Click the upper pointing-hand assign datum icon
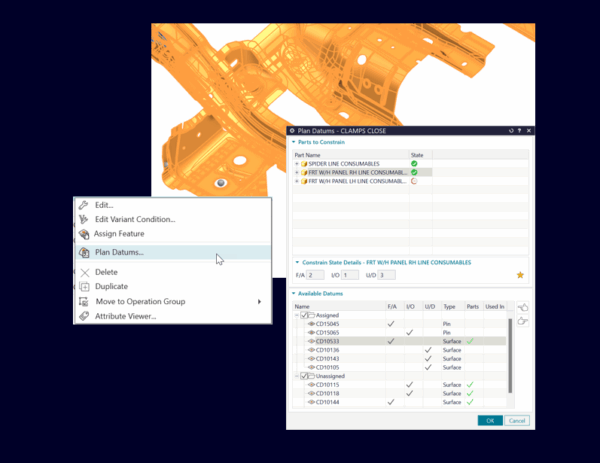Image resolution: width=600 pixels, height=463 pixels. [523, 307]
